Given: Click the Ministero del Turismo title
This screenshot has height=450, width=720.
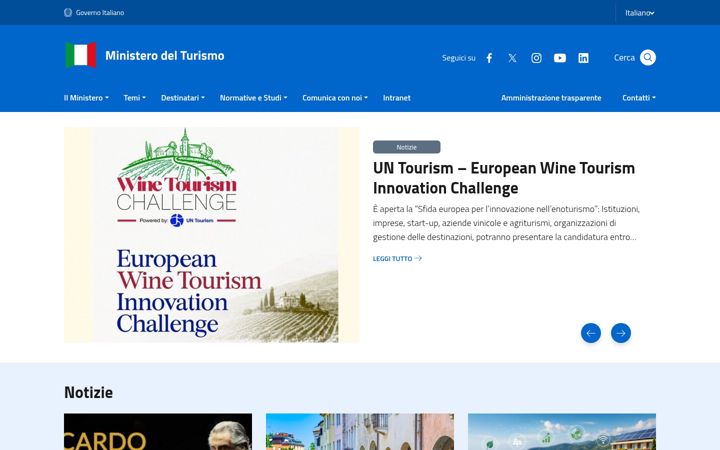Looking at the screenshot, I should [x=165, y=56].
